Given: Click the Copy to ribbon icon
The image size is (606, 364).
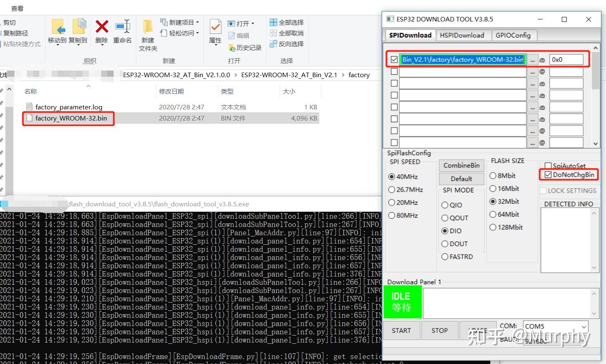Looking at the screenshot, I should coord(79,26).
